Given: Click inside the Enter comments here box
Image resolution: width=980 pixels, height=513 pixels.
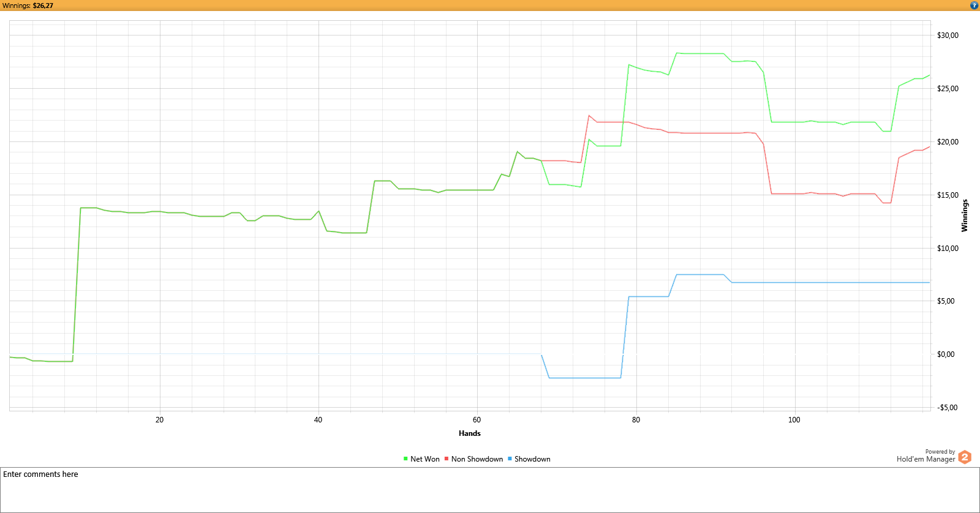Looking at the screenshot, I should click(490, 490).
